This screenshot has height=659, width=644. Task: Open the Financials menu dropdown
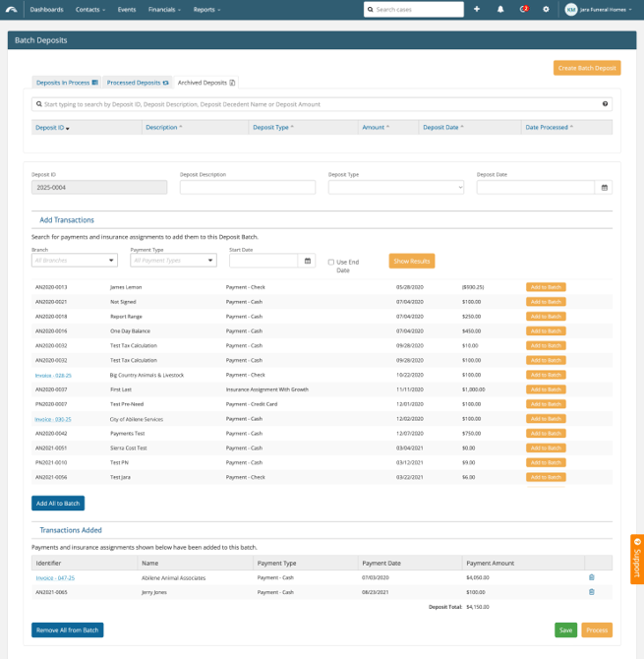(x=164, y=9)
